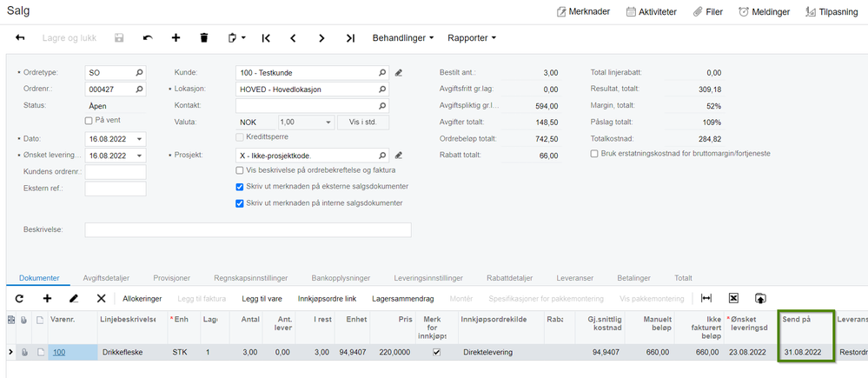Click Innkjøpsordre link button

coord(328,298)
